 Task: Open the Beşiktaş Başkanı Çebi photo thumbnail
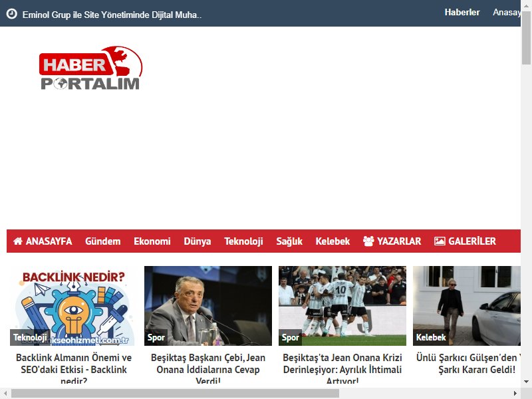(208, 306)
